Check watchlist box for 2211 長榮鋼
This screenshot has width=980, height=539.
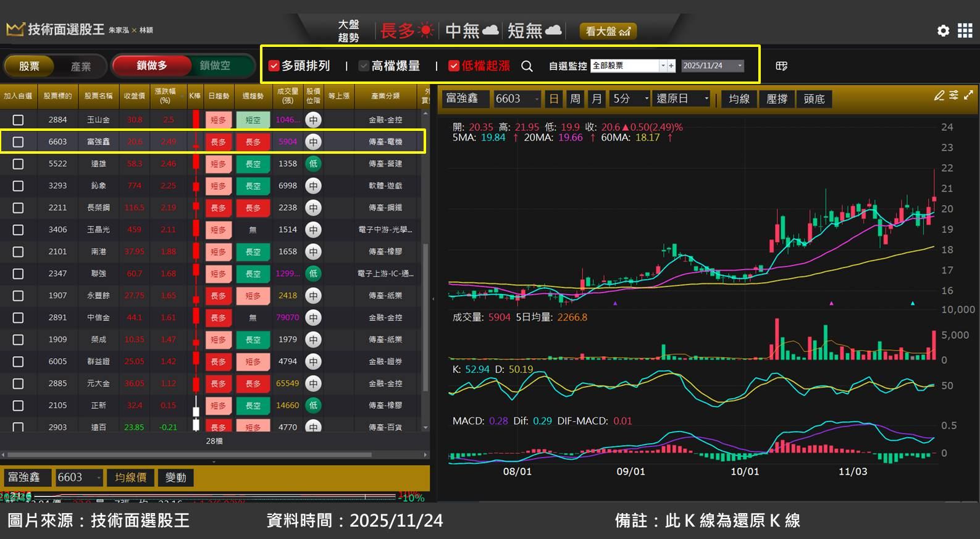[x=18, y=207]
